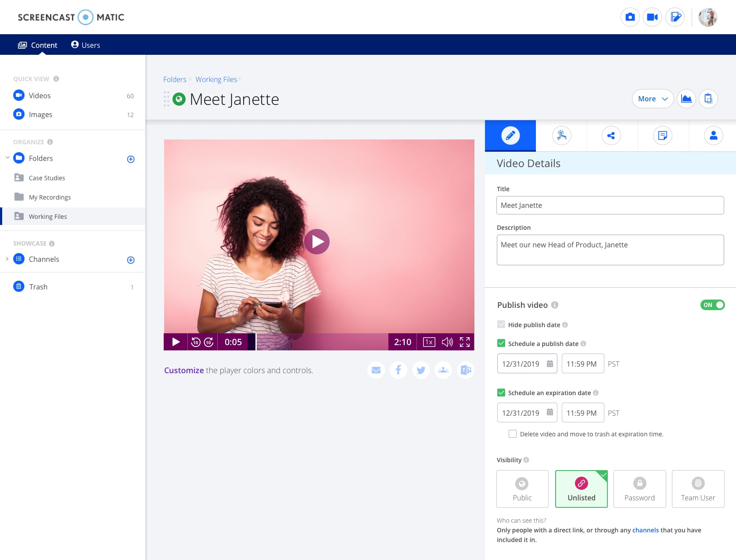The width and height of the screenshot is (736, 560).
Task: Switch to Content tab
Action: (38, 45)
